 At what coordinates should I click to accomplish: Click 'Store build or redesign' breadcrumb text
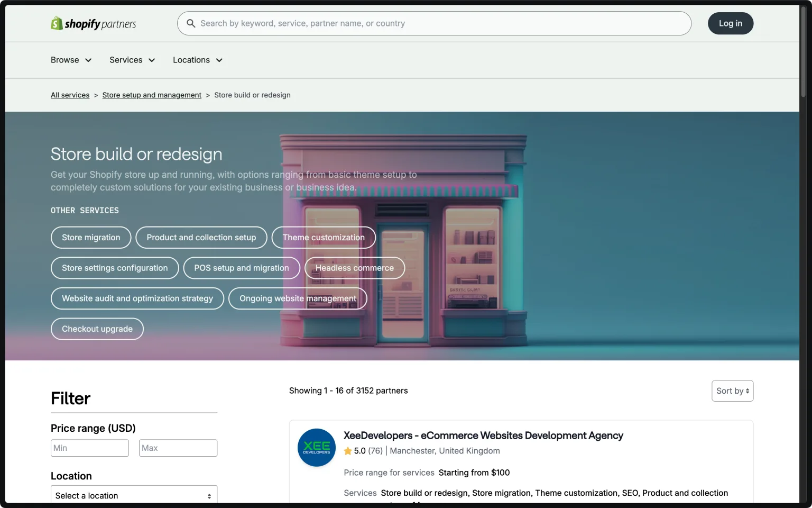click(x=252, y=95)
